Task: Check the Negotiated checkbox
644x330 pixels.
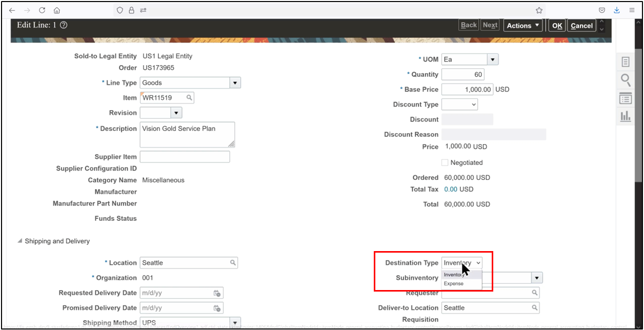Action: coord(445,162)
